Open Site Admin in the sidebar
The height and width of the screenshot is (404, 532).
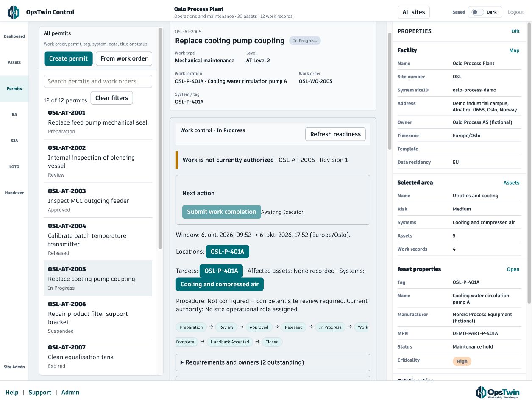[x=14, y=367]
